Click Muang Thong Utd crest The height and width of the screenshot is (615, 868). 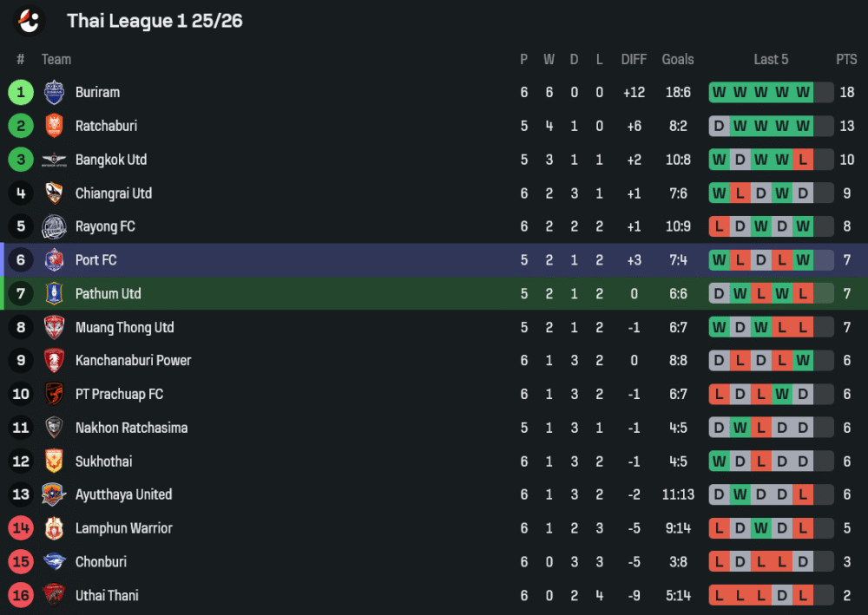(54, 328)
